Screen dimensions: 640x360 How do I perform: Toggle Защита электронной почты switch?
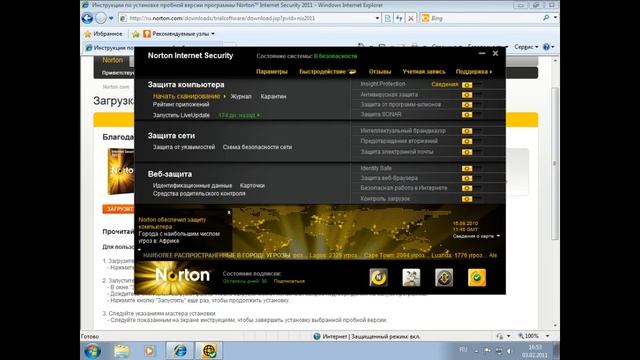click(471, 152)
